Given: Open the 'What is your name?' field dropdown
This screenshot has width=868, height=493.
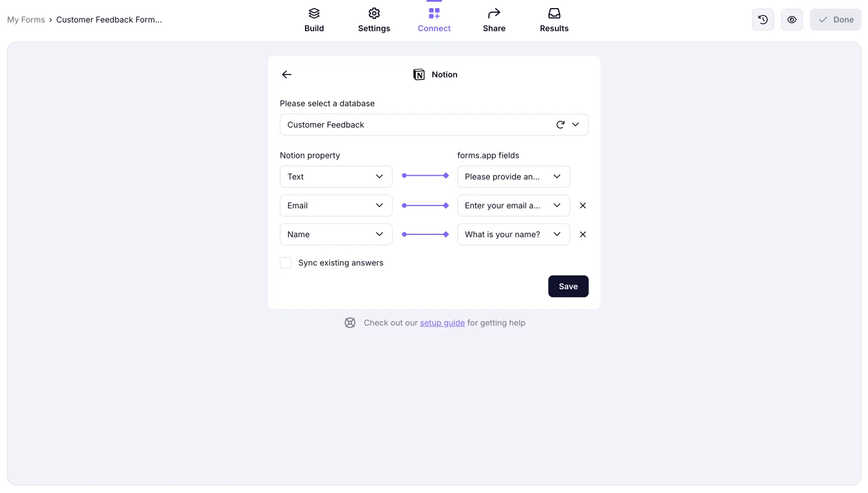Looking at the screenshot, I should (x=556, y=234).
